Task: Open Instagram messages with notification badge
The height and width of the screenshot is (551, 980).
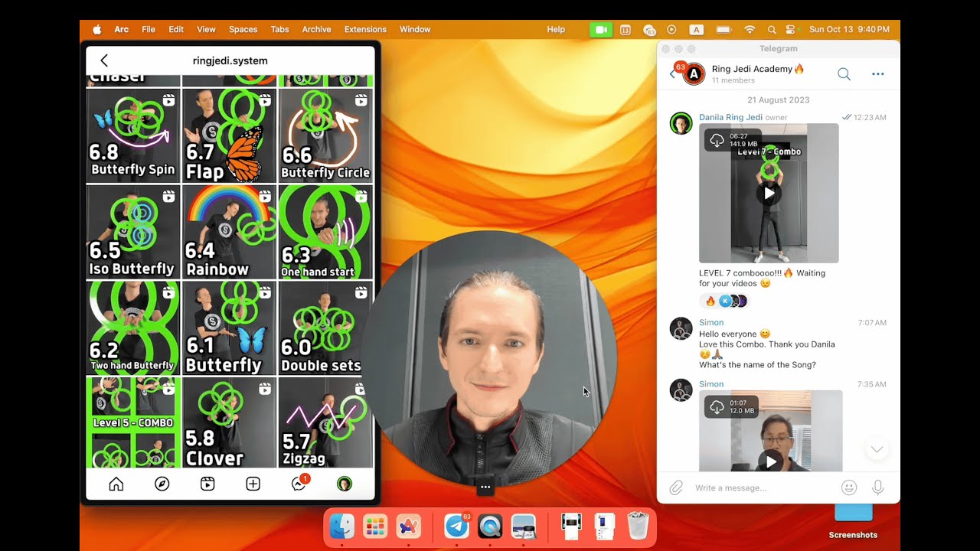Action: [299, 483]
